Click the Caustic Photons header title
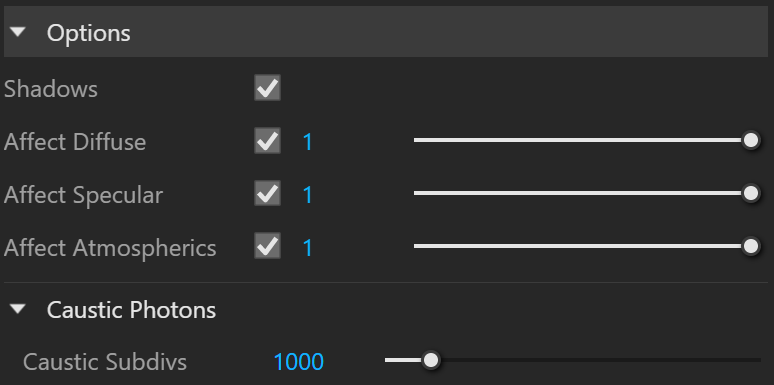 coord(131,310)
